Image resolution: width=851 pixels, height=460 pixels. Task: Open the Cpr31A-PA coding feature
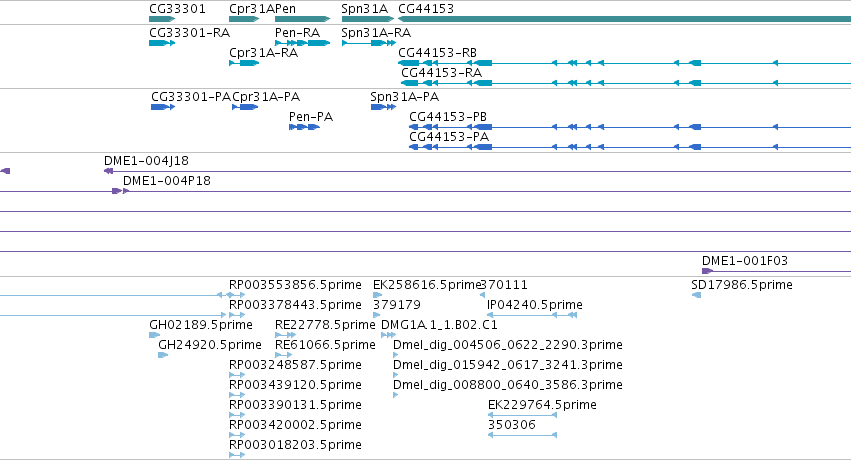(x=266, y=97)
